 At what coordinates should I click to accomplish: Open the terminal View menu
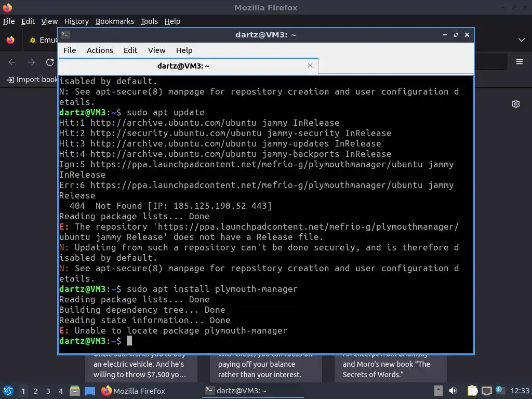156,50
